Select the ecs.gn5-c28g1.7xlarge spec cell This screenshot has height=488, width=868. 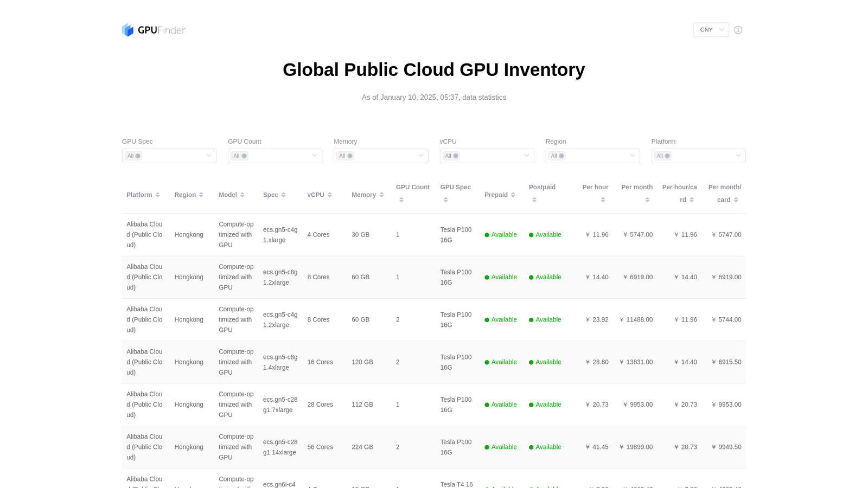[x=280, y=404]
